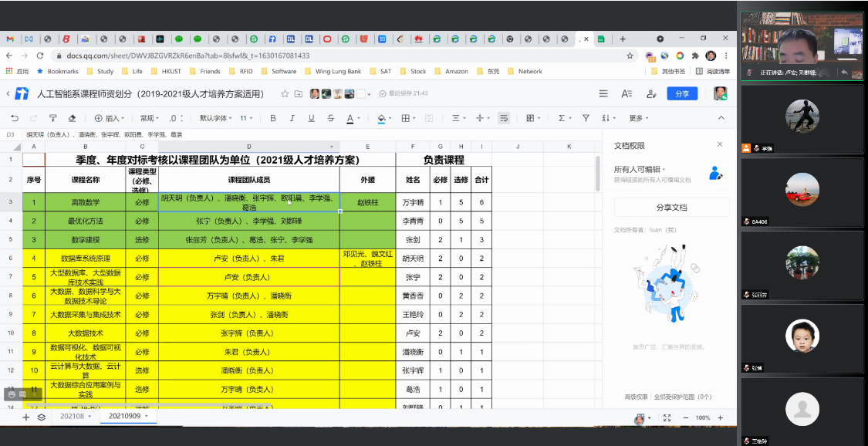Apply italic formatting to cell
Screen dimensions: 868x446
coord(292,118)
